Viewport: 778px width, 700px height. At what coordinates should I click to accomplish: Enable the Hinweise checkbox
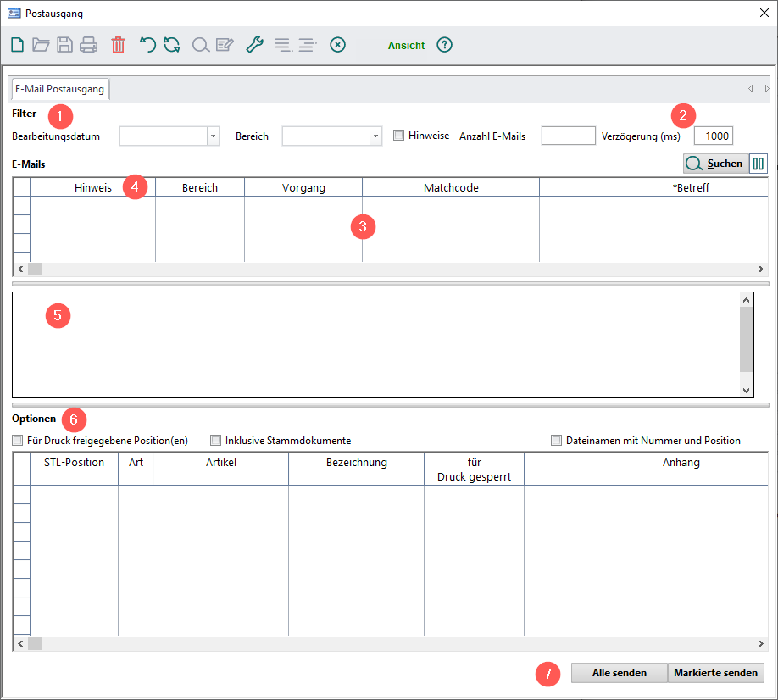pos(399,136)
